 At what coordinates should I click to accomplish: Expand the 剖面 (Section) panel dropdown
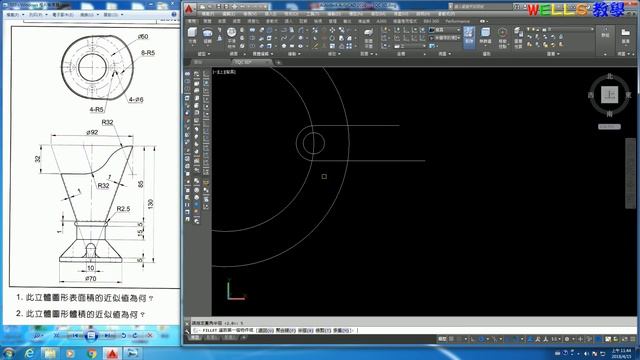[366, 54]
